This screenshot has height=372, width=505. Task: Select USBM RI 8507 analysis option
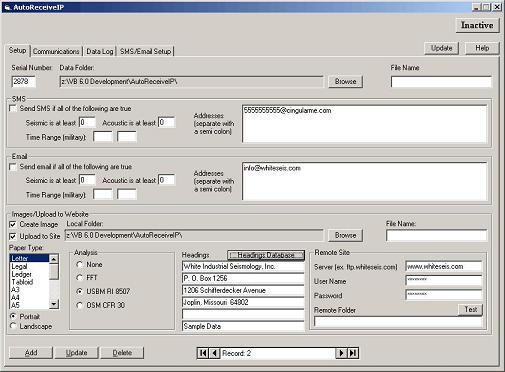(x=79, y=291)
